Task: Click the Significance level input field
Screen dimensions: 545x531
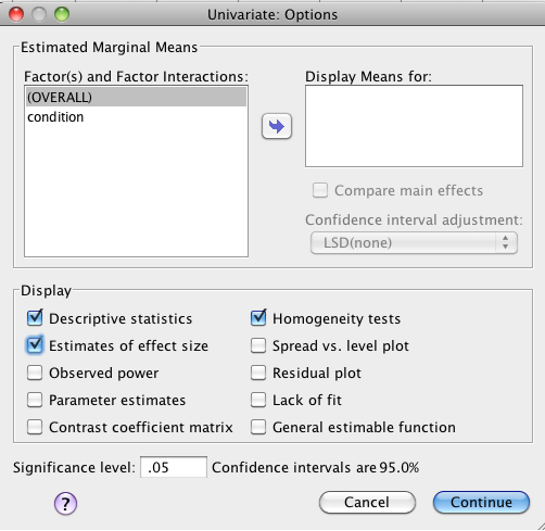Action: 173,467
